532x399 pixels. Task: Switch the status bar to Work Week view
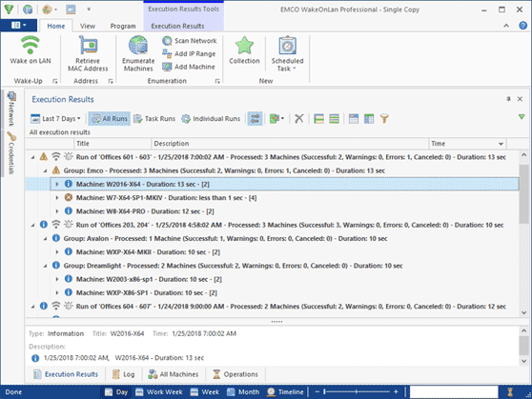(x=159, y=392)
